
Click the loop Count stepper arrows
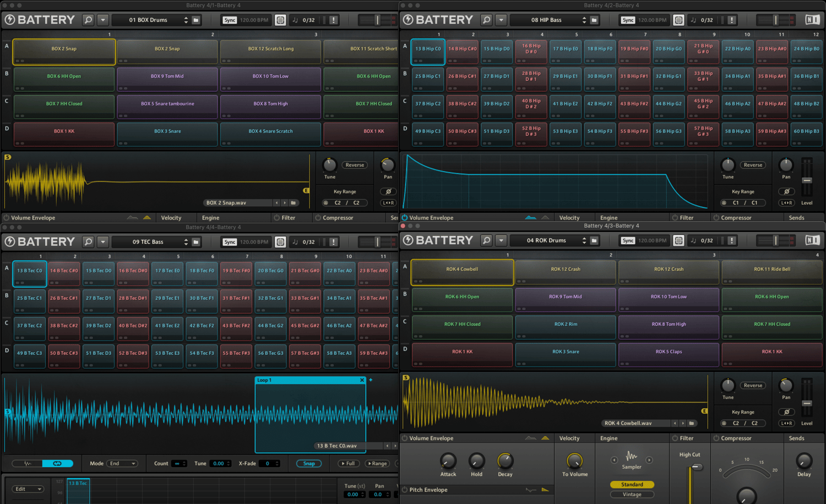[184, 463]
